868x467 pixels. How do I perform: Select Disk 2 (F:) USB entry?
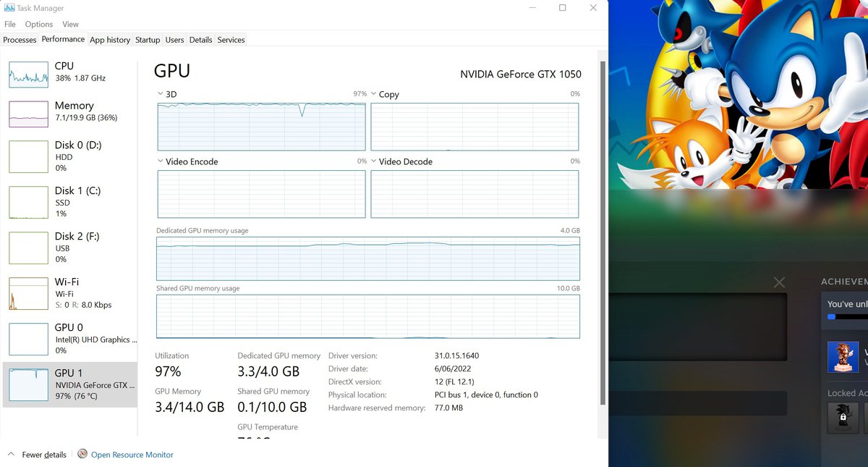[70, 247]
